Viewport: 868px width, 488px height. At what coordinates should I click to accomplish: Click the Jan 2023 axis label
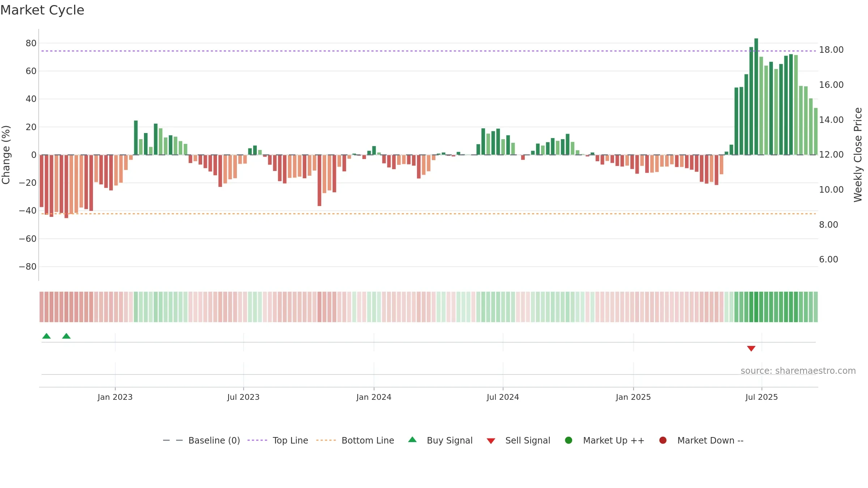point(115,397)
